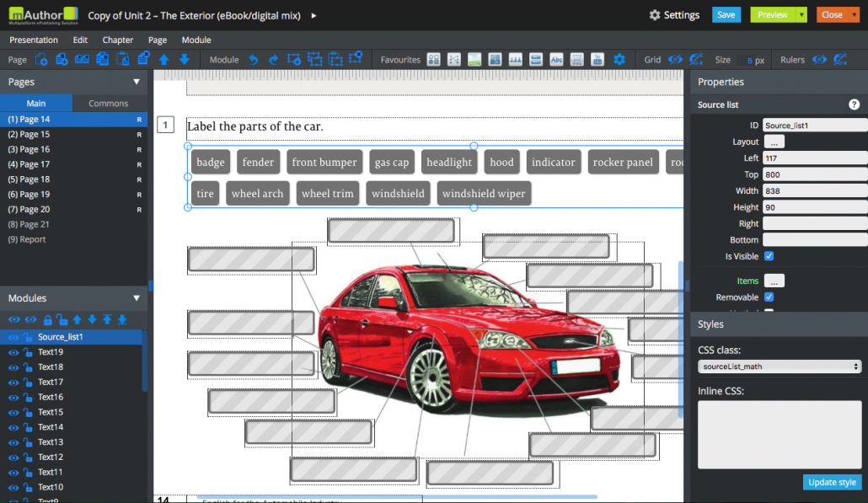The width and height of the screenshot is (868, 503).
Task: Add a new page from the Page toolbar
Action: click(x=41, y=59)
